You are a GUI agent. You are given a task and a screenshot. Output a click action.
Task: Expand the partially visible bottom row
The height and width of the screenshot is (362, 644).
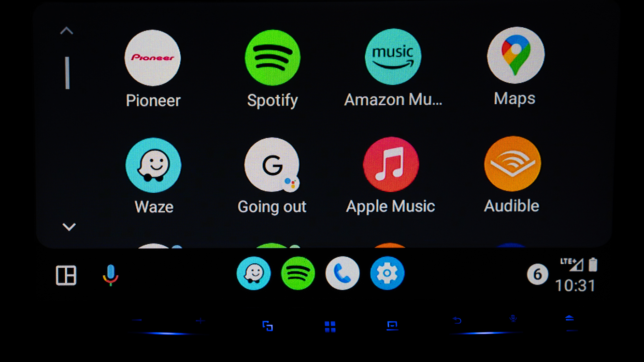[x=69, y=227]
